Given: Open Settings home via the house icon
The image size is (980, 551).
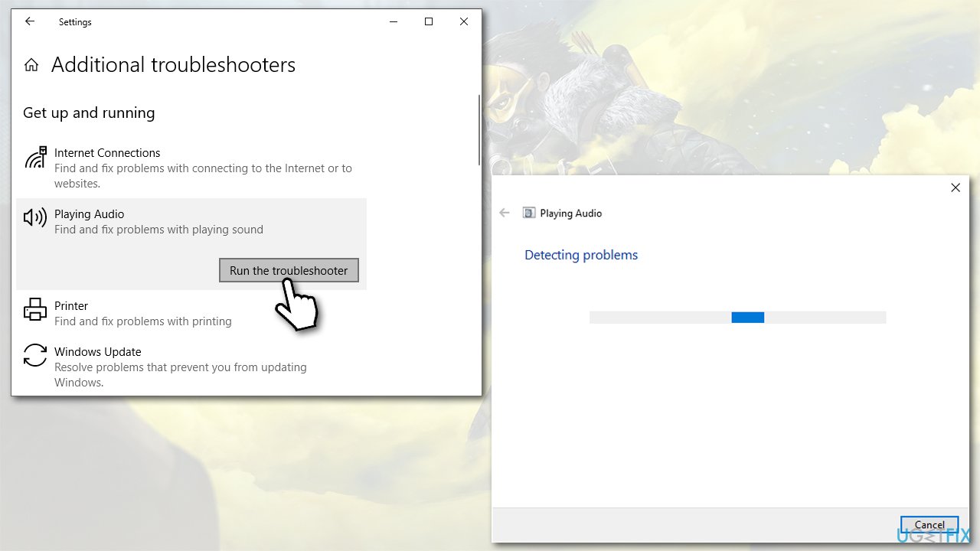Looking at the screenshot, I should [x=31, y=65].
